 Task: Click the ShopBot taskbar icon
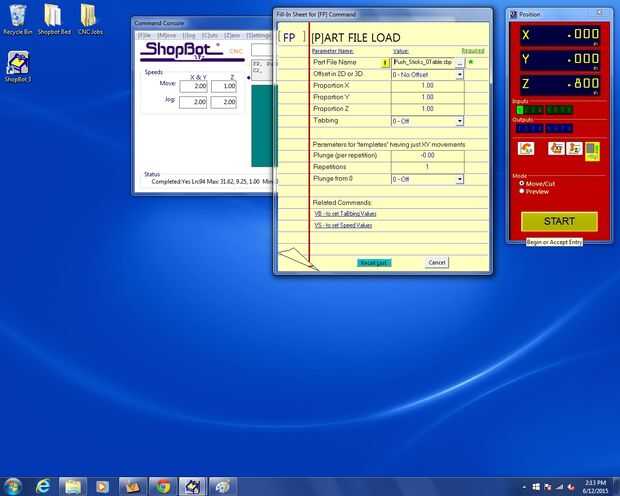tap(192, 486)
